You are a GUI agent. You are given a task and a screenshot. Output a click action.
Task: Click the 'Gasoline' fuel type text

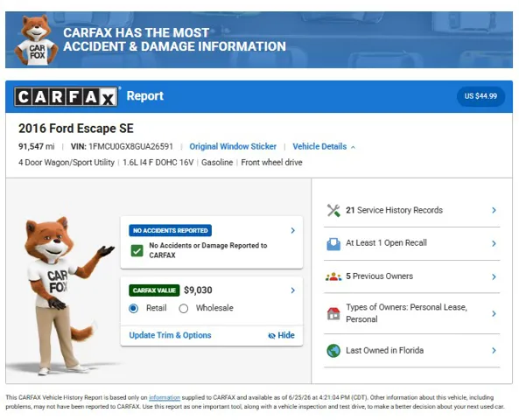217,163
